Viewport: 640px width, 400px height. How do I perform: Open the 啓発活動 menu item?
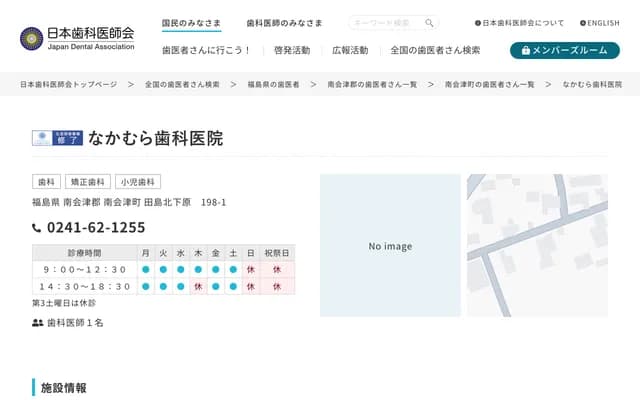291,50
